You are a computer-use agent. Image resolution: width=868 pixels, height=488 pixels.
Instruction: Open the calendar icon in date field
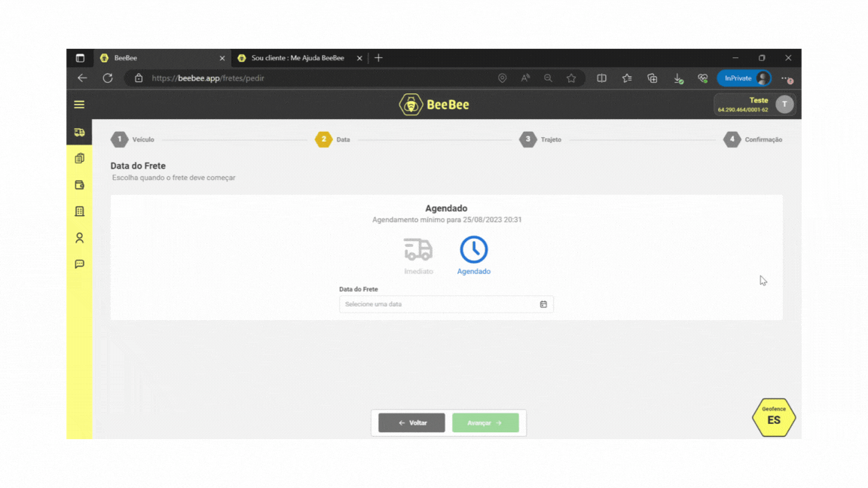point(543,304)
